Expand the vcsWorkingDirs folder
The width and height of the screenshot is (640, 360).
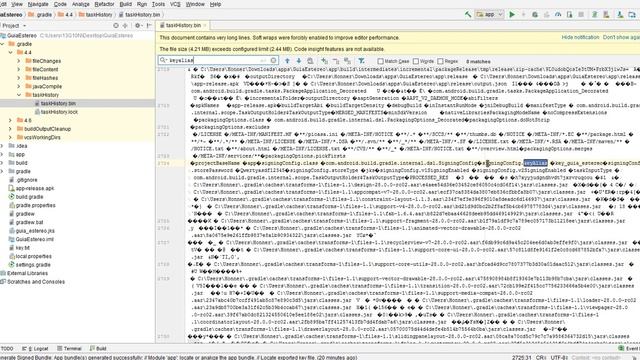[11, 138]
